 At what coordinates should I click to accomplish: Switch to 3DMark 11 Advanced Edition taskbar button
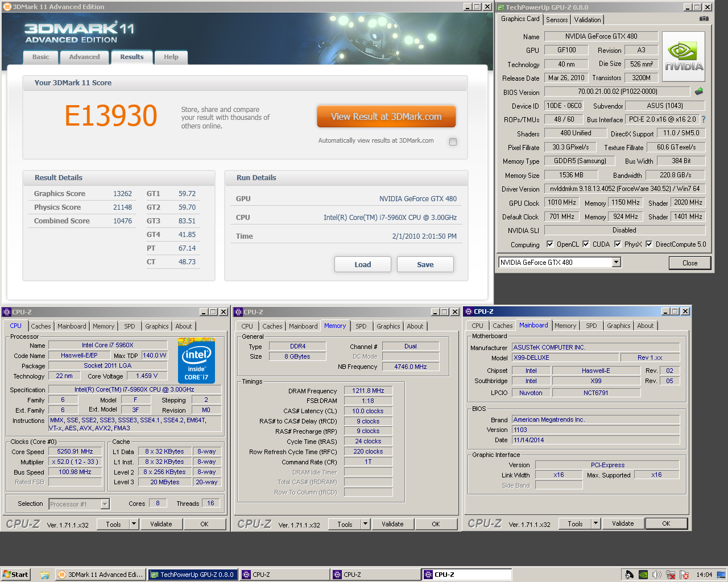tap(101, 575)
